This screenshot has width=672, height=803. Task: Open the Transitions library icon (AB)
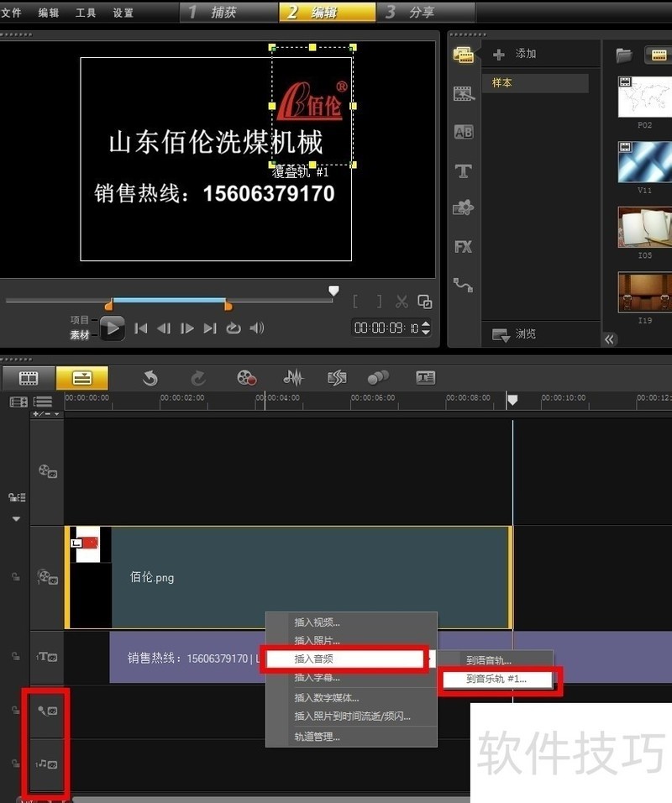click(463, 132)
